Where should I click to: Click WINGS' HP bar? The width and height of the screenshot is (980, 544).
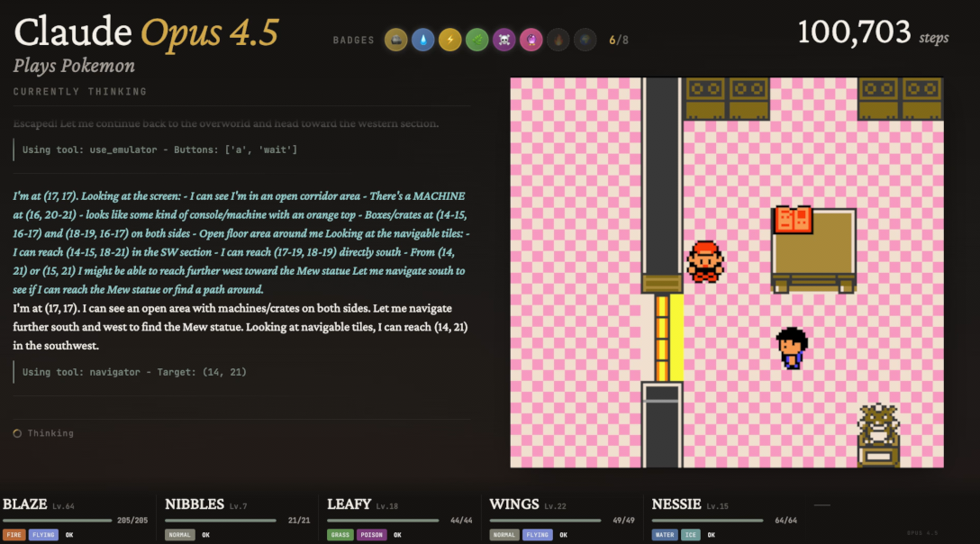point(545,521)
